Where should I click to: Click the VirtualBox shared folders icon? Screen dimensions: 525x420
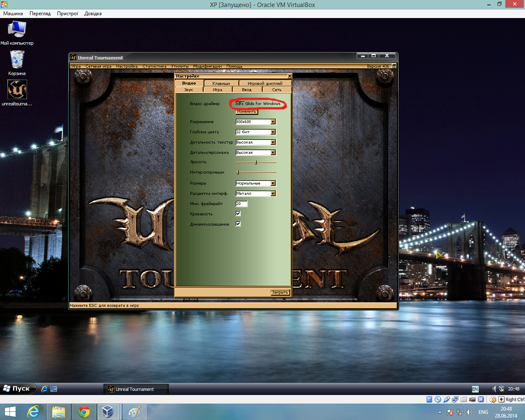pos(464,399)
